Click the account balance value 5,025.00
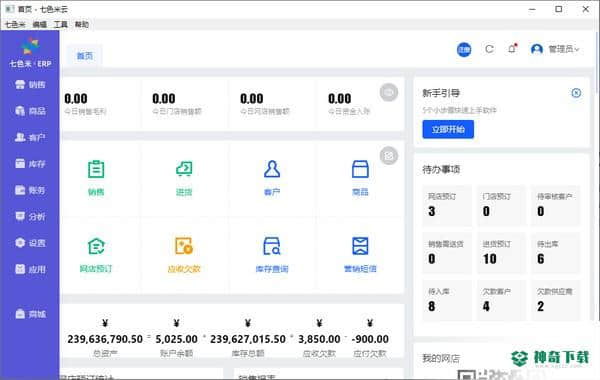 [x=176, y=339]
